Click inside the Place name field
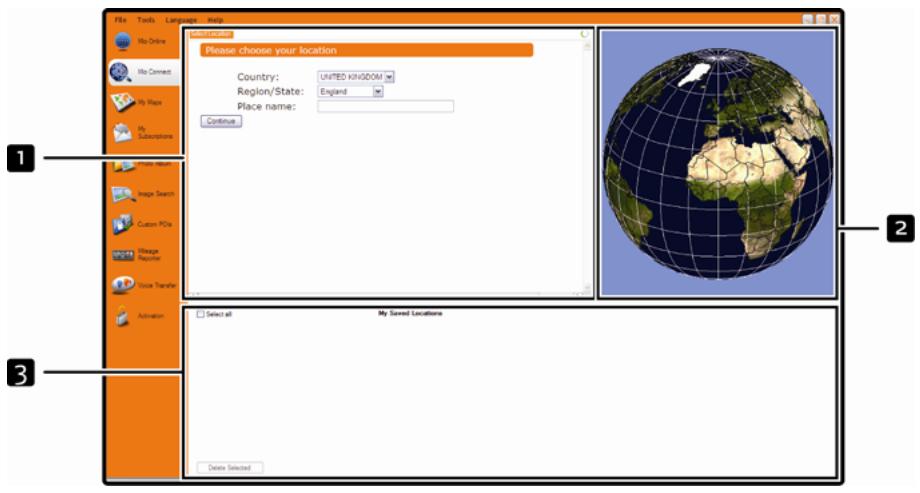This screenshot has width=920, height=493. point(385,106)
